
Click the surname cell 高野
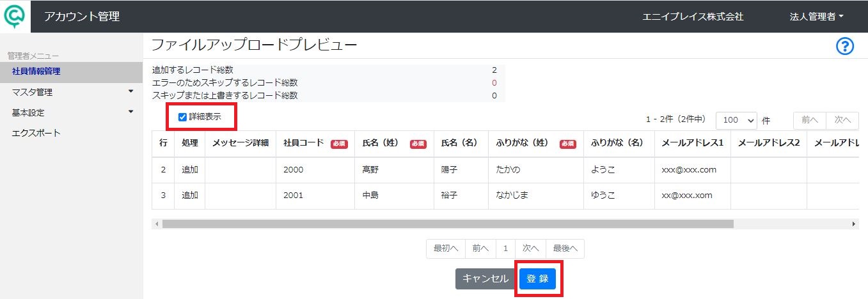pos(394,170)
